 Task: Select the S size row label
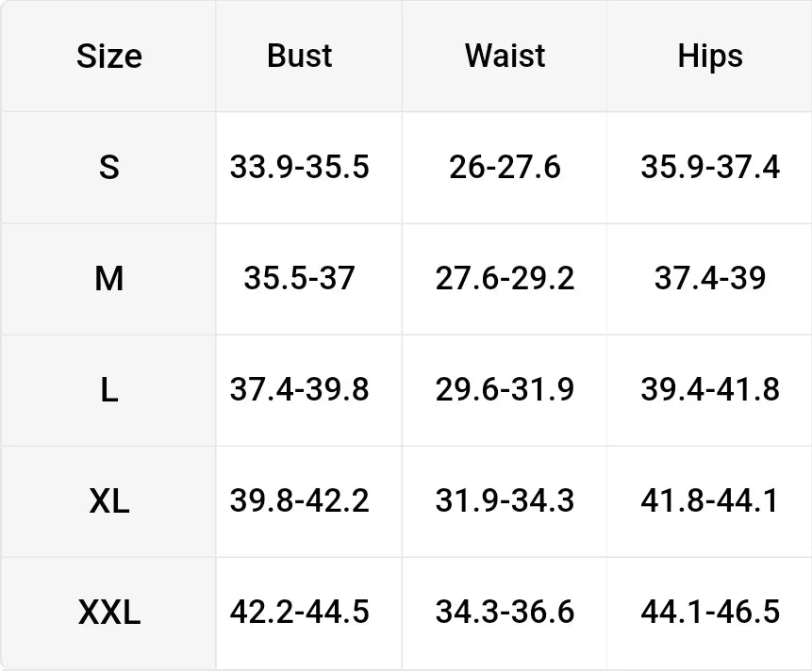pos(109,167)
